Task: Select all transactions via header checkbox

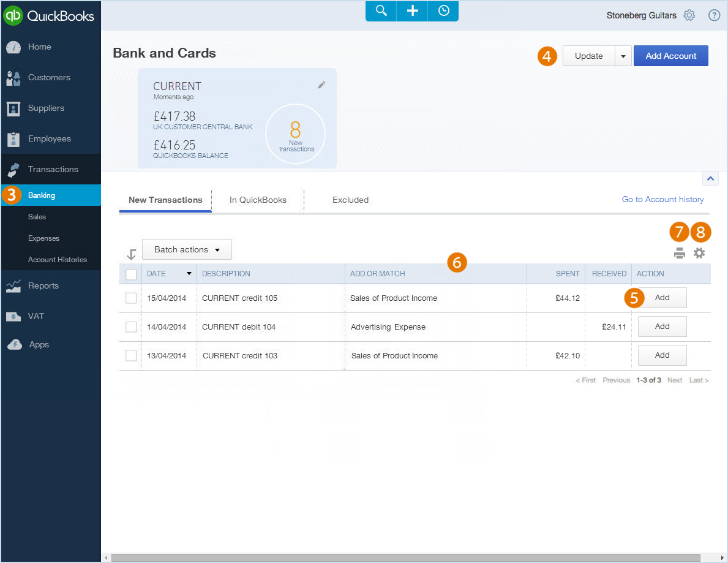Action: 130,273
